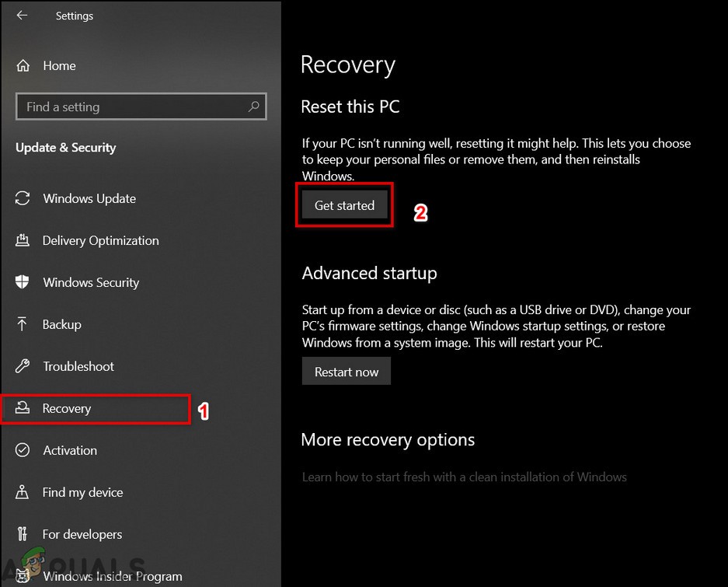Click the Backup upload arrow icon
This screenshot has height=587, width=728.
coord(23,324)
